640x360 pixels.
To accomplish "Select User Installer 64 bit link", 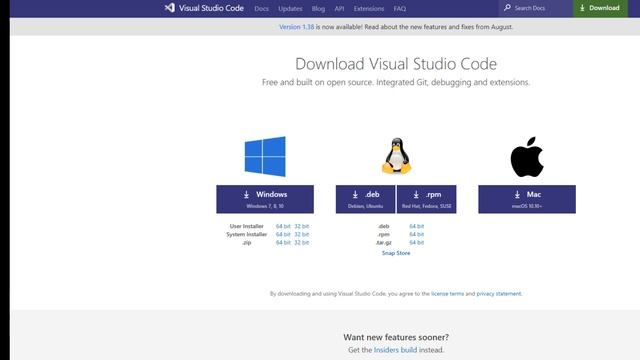I will (x=283, y=226).
